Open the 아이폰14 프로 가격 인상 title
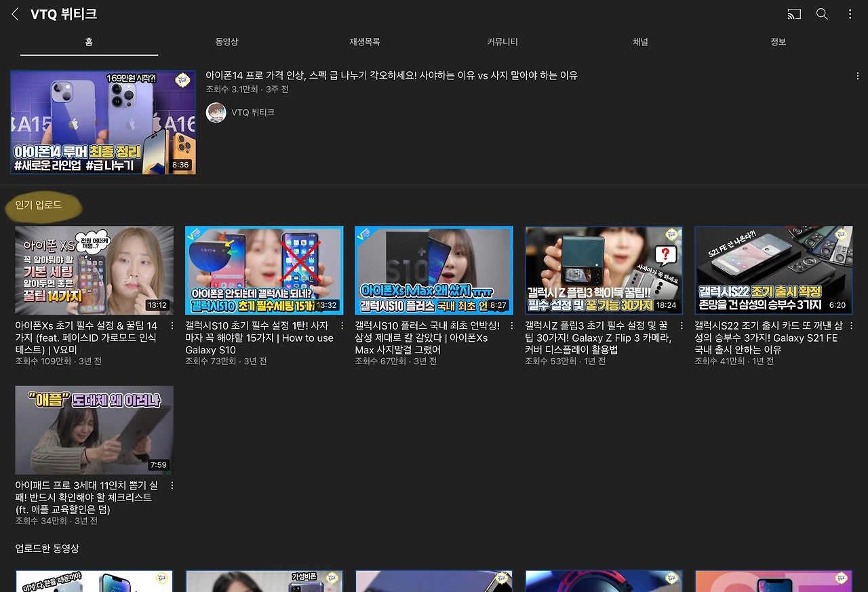Image resolution: width=868 pixels, height=592 pixels. (392, 76)
